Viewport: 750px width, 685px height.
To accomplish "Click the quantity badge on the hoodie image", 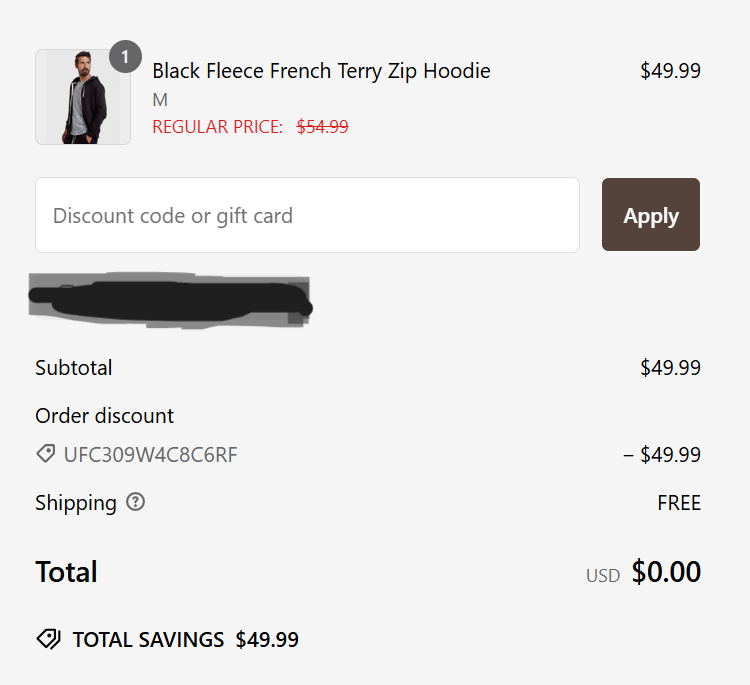I will tap(125, 57).
